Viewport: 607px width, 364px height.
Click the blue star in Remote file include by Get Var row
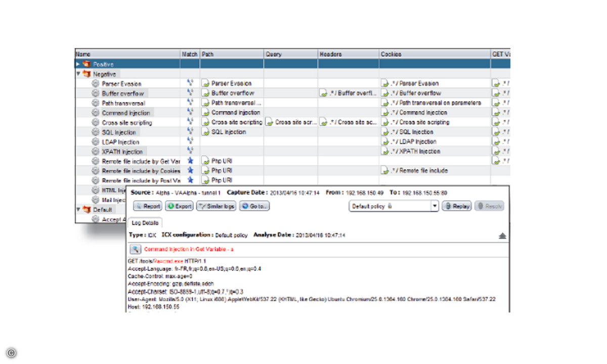190,161
